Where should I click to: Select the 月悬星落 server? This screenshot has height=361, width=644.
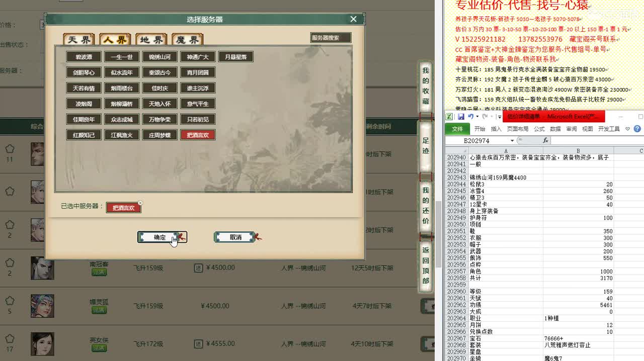coord(236,57)
